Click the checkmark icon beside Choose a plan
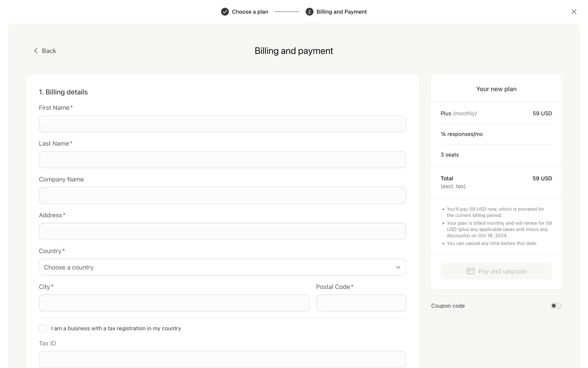 pos(225,12)
